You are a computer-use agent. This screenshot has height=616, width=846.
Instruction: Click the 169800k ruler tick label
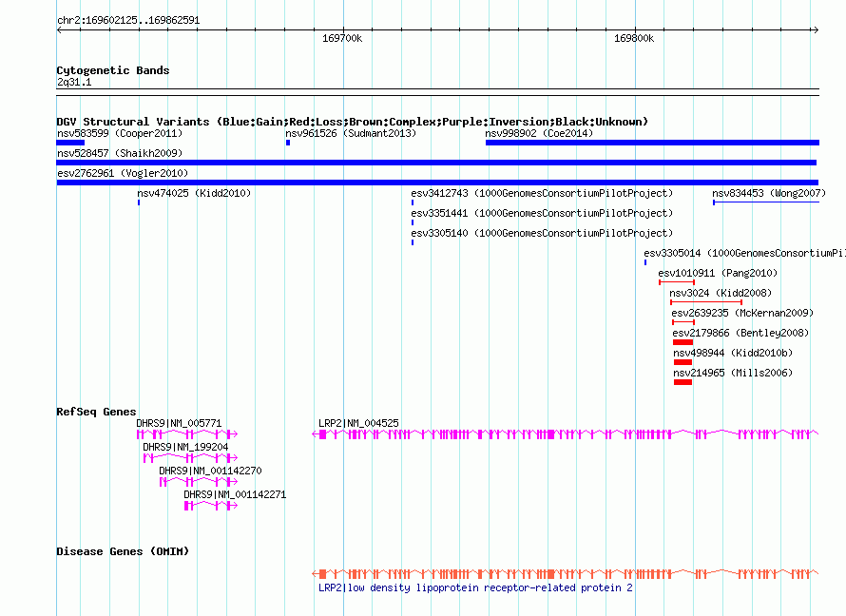(x=634, y=38)
